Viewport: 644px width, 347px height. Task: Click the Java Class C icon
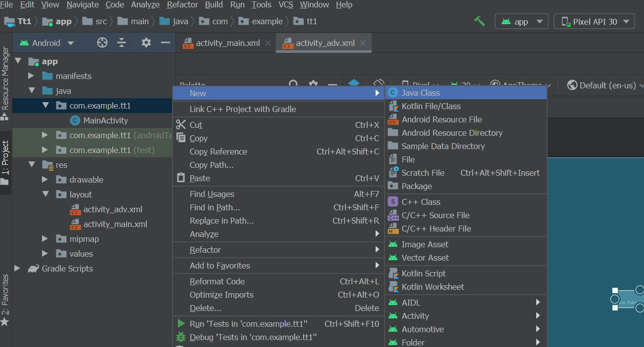click(x=393, y=93)
